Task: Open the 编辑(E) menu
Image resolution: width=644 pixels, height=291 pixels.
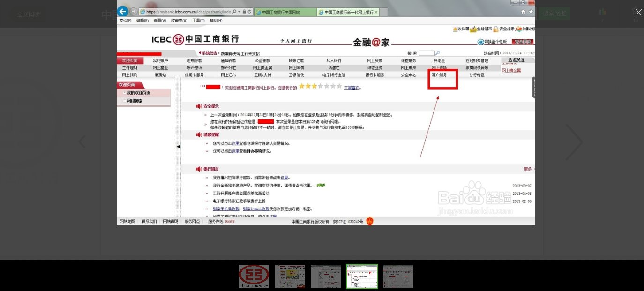Action: (142, 21)
